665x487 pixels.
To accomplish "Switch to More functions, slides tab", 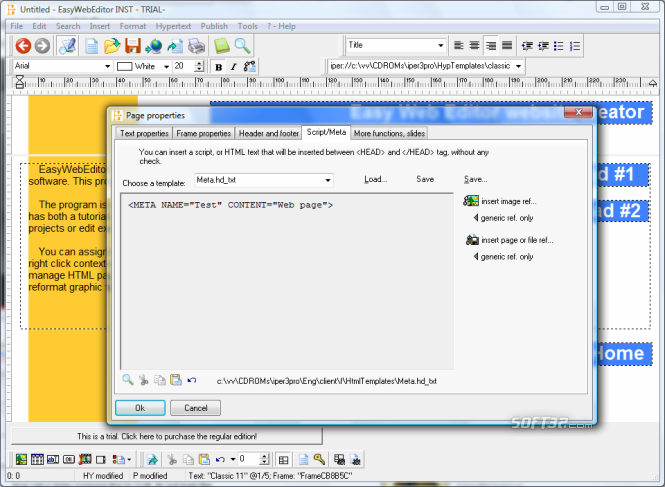I will [x=389, y=133].
